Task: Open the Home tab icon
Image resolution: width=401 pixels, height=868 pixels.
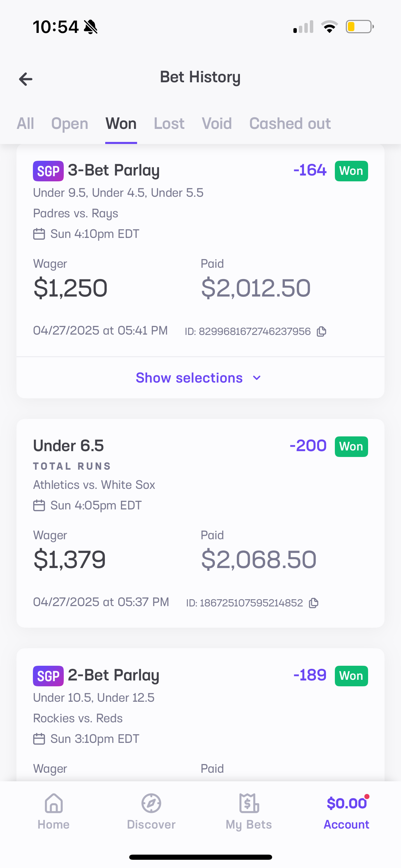Action: (x=54, y=803)
